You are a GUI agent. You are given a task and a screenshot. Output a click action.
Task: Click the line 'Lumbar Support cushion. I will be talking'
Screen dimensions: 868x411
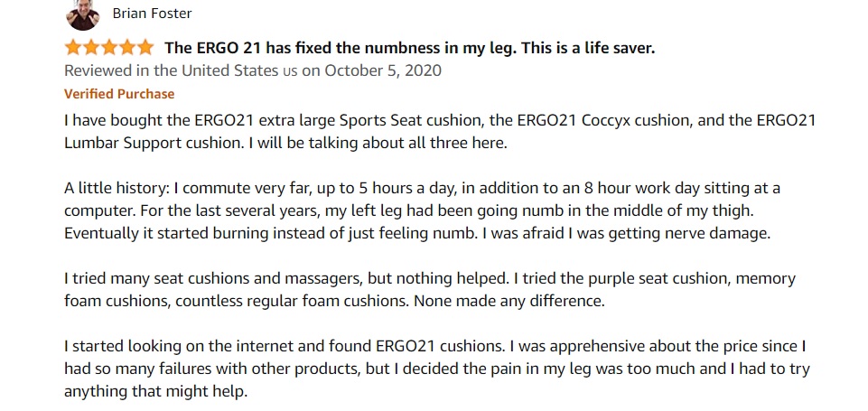coord(285,143)
